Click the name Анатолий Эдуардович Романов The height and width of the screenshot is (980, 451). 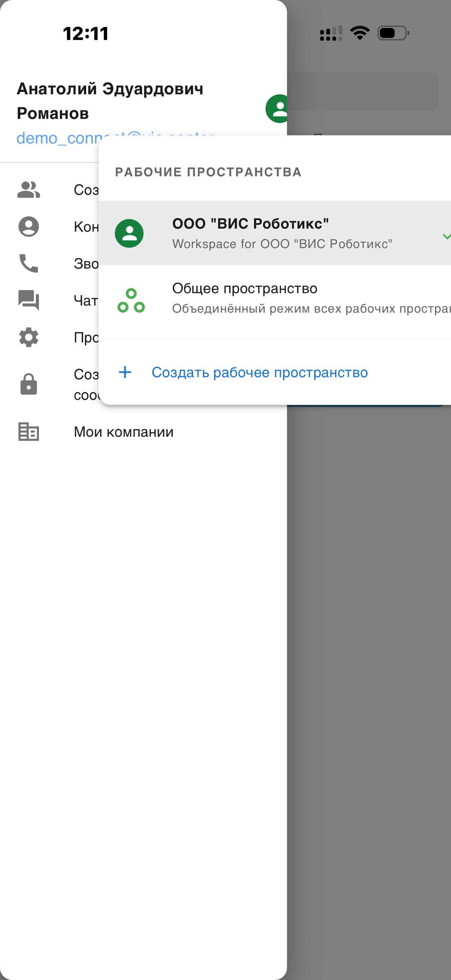point(110,101)
